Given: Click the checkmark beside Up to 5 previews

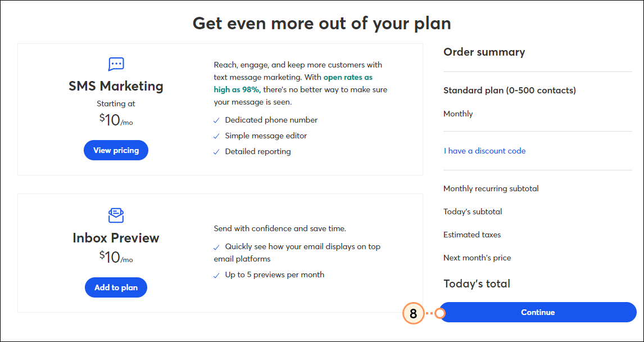Looking at the screenshot, I should [x=216, y=275].
